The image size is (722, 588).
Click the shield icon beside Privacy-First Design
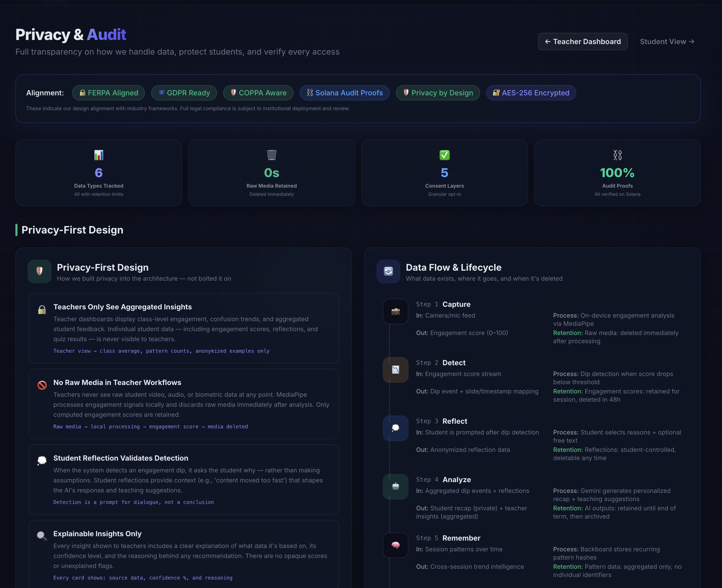coord(40,271)
